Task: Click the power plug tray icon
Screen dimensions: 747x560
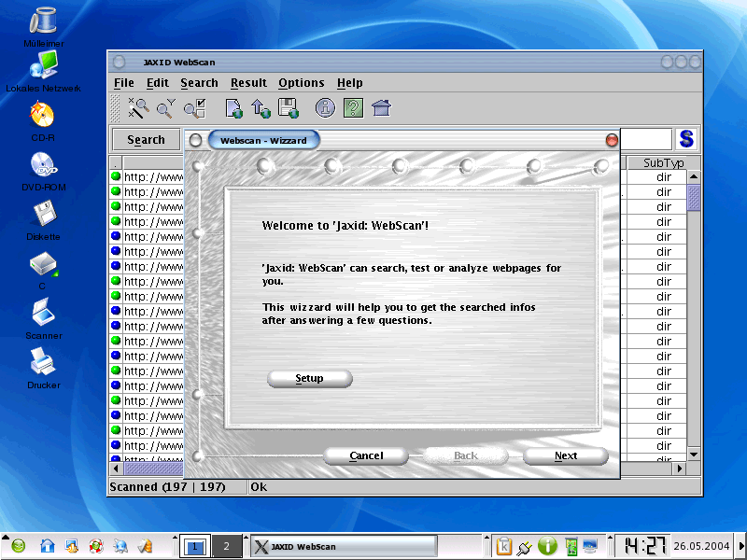Action: pos(525,547)
